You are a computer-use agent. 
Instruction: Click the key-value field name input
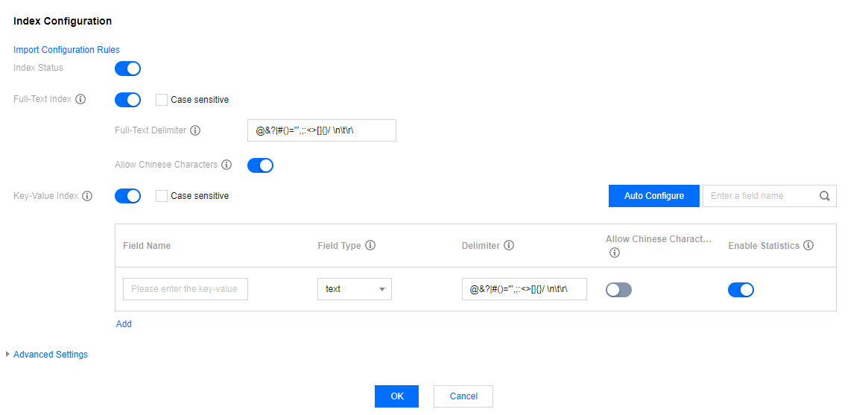click(x=186, y=289)
